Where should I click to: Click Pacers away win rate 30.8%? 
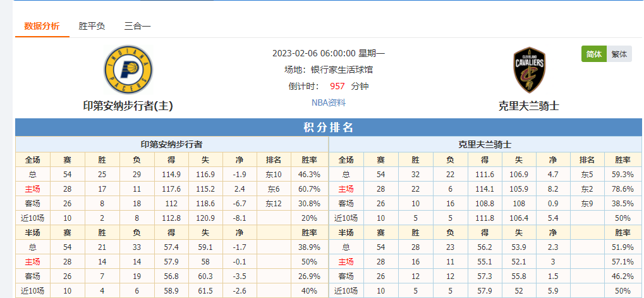pos(309,204)
